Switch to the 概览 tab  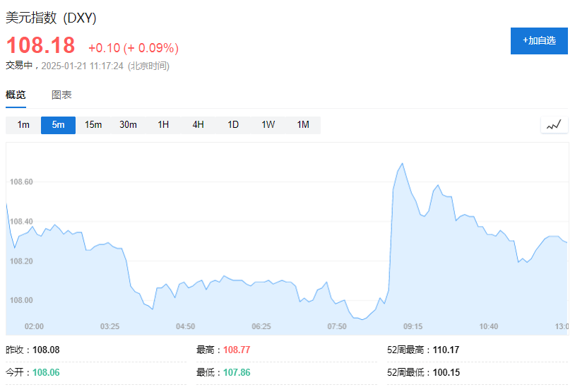click(x=16, y=95)
